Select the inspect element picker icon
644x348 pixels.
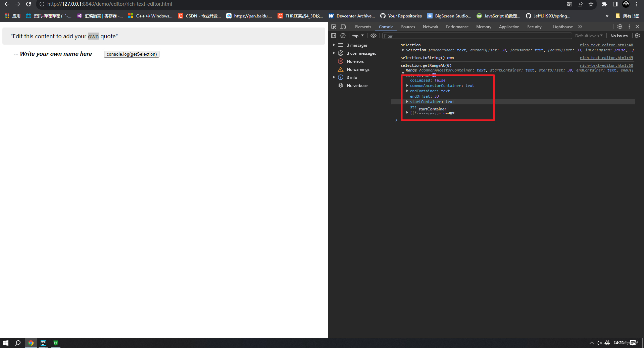coord(334,27)
